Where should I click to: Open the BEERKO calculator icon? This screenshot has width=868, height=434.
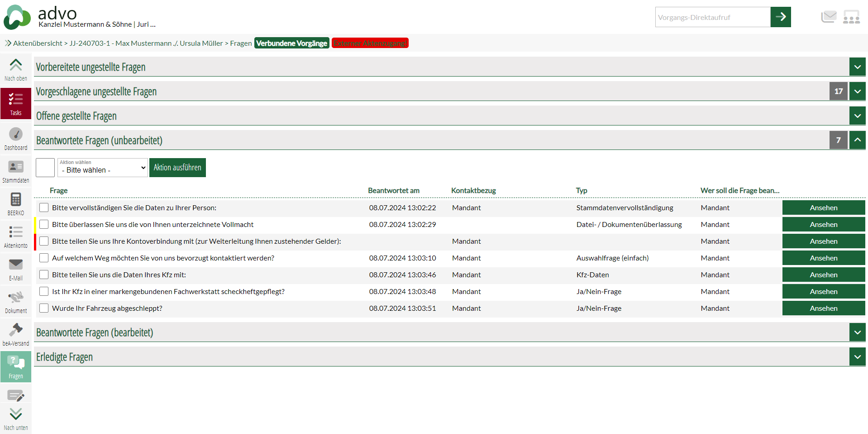pos(16,203)
